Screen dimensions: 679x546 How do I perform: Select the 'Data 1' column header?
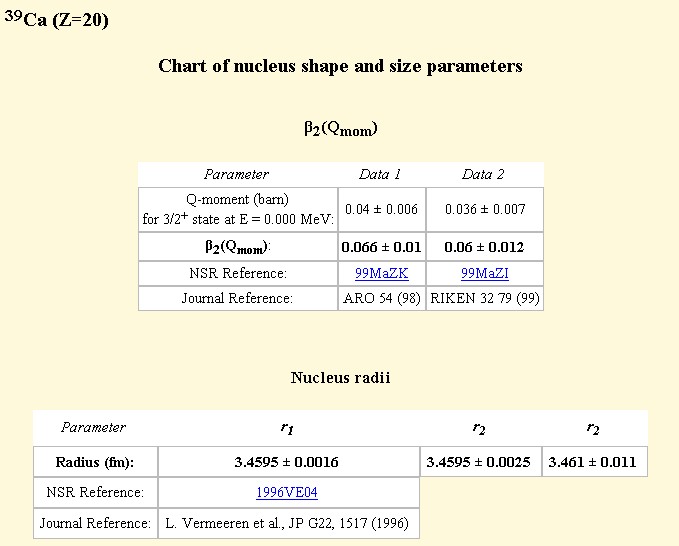click(380, 174)
